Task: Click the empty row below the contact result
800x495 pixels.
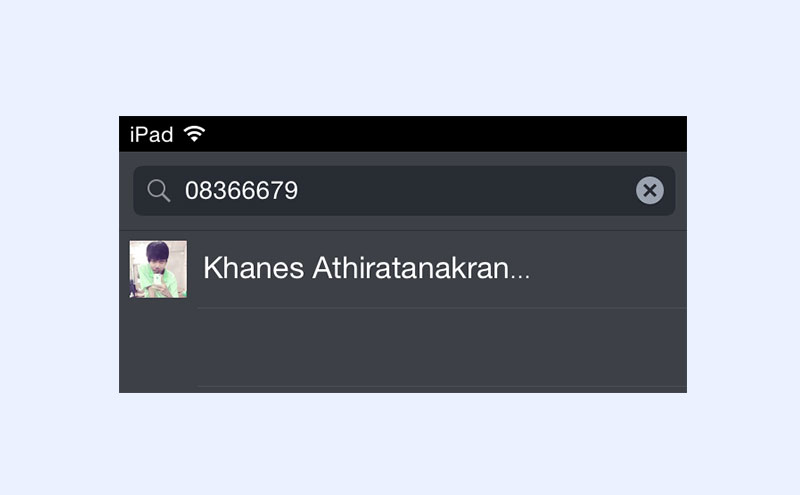Action: click(x=403, y=347)
